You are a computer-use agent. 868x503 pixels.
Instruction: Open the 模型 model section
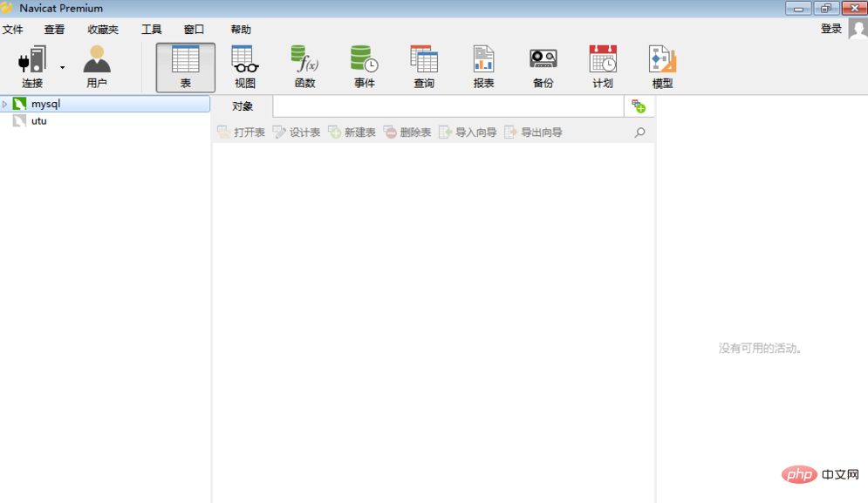[x=663, y=67]
